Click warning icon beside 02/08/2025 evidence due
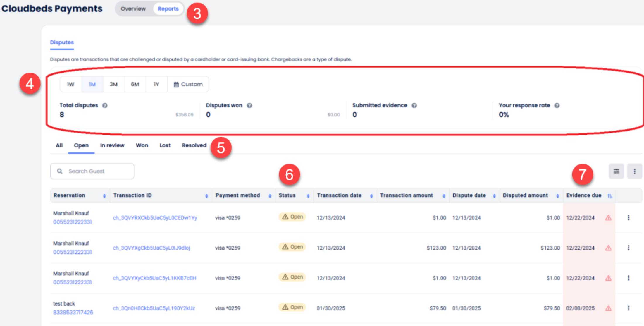Screen dimensions: 644x326 [x=608, y=308]
